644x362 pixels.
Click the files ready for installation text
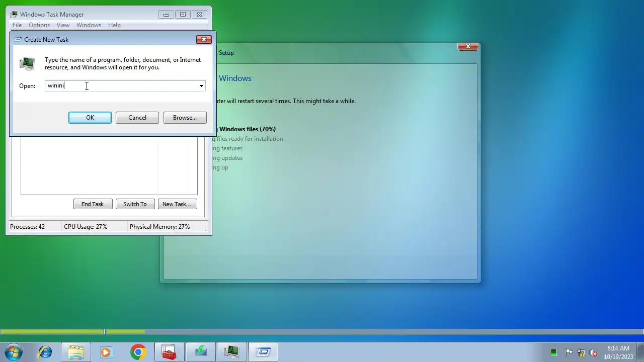[x=250, y=139]
